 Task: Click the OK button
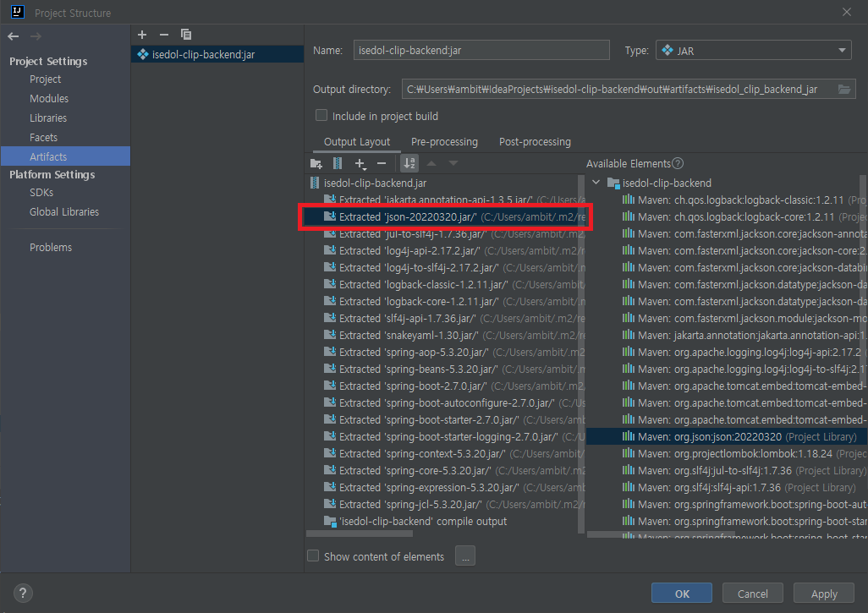coord(681,594)
